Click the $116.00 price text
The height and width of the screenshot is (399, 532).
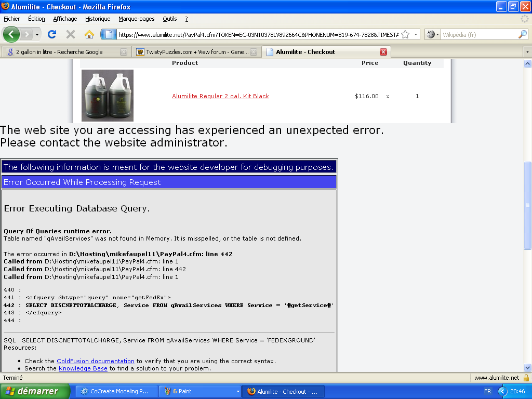coord(367,96)
